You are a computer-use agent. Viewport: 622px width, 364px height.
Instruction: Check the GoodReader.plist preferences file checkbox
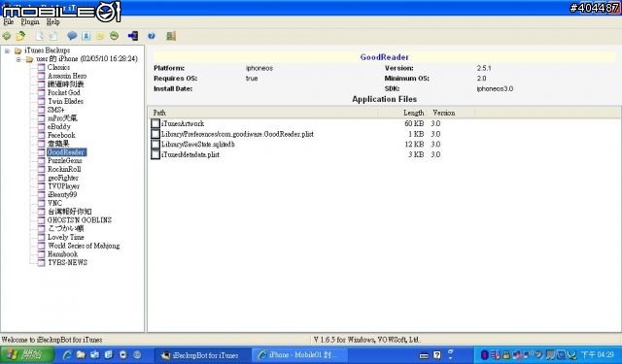click(155, 134)
